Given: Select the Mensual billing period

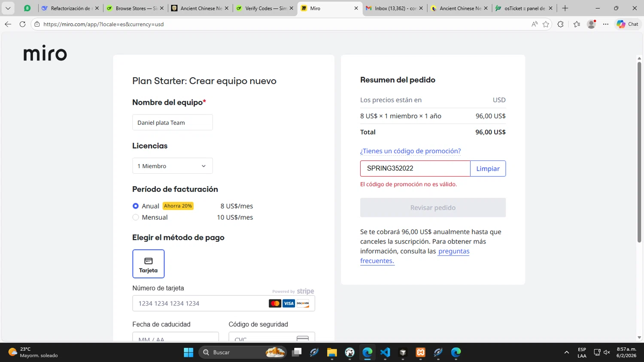Looking at the screenshot, I should click(x=136, y=217).
